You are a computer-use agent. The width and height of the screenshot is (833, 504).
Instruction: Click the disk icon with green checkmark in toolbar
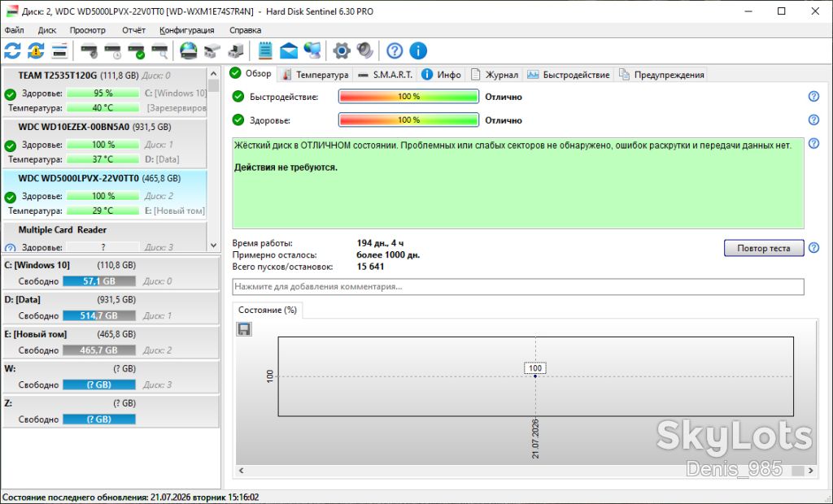click(x=136, y=51)
